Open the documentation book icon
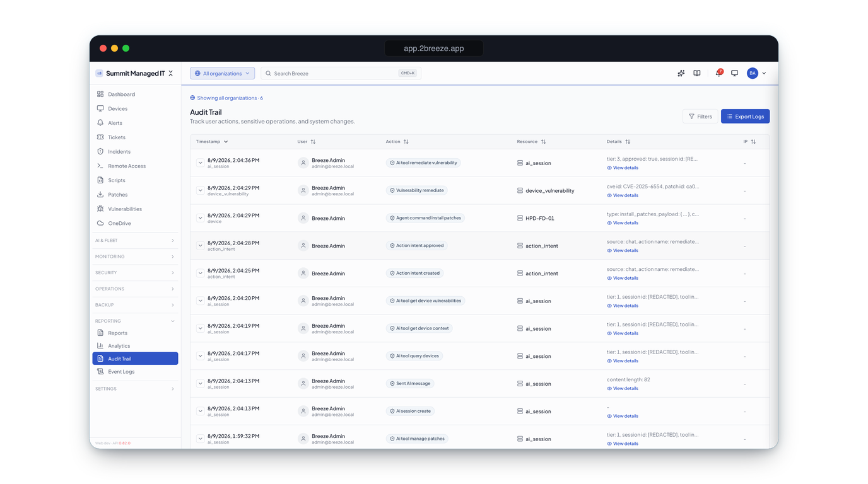Image resolution: width=868 pixels, height=484 pixels. coord(697,73)
